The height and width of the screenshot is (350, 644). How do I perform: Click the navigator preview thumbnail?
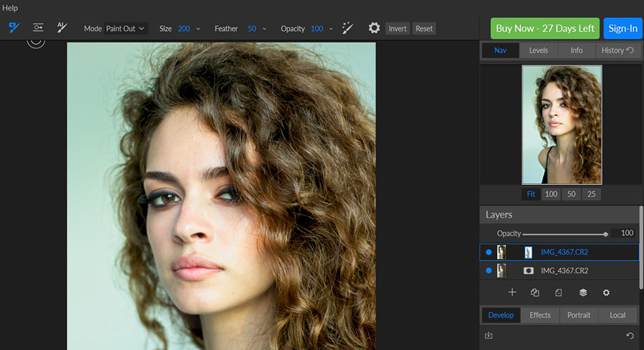point(562,125)
